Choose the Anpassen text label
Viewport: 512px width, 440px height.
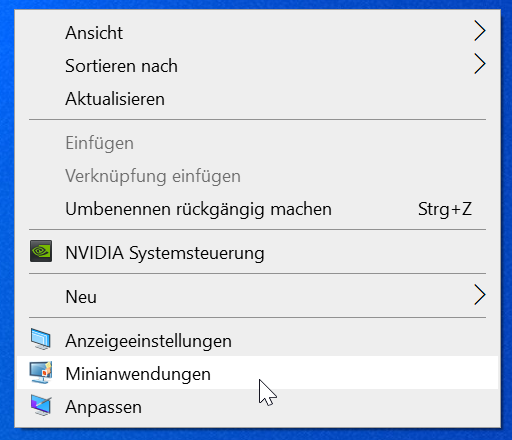pos(104,408)
